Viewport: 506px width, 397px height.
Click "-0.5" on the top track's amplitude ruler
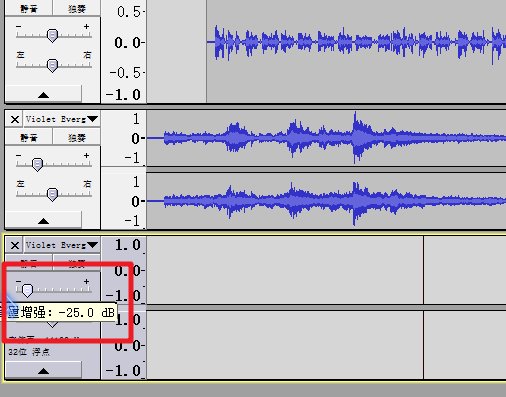[x=125, y=73]
